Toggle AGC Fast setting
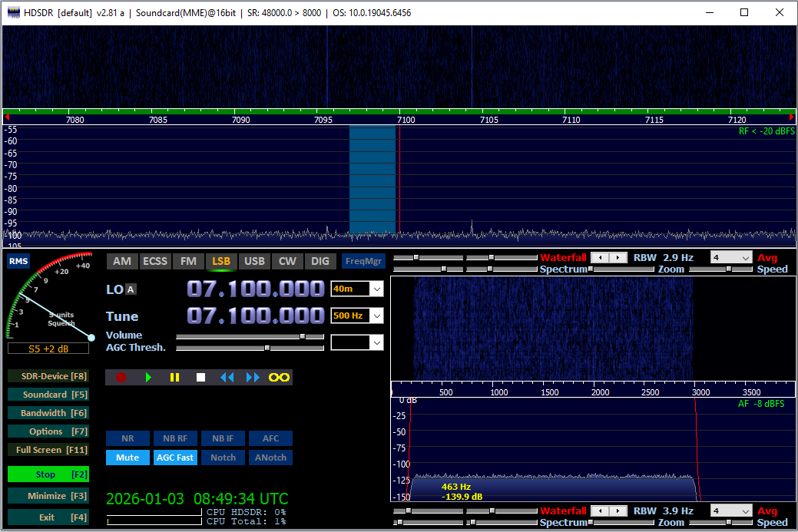Screen dimensions: 798x532 click(174, 458)
